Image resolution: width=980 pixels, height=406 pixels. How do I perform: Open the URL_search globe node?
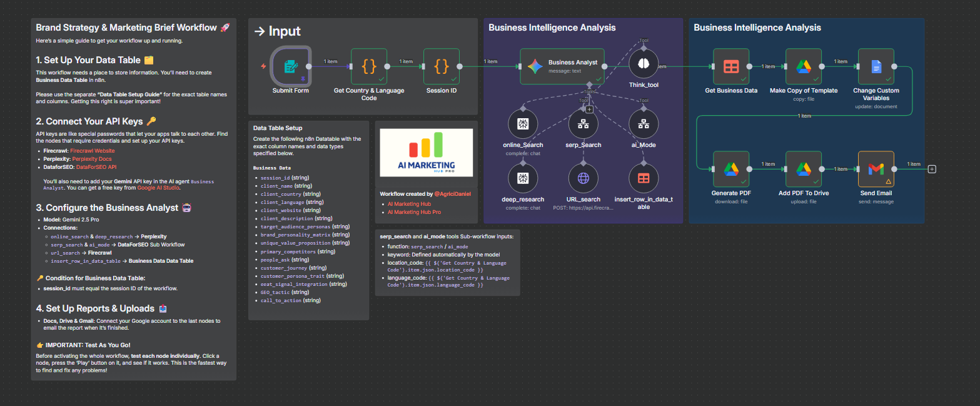click(x=583, y=178)
